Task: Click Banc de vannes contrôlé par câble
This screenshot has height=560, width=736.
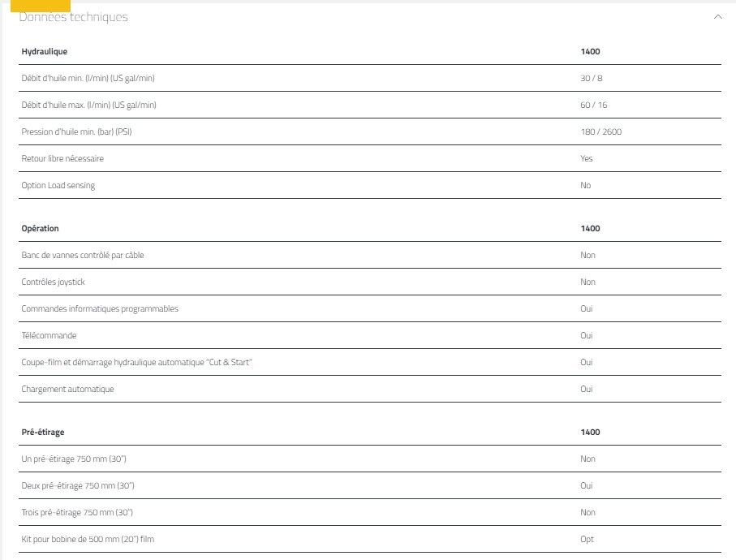Action: click(x=83, y=255)
